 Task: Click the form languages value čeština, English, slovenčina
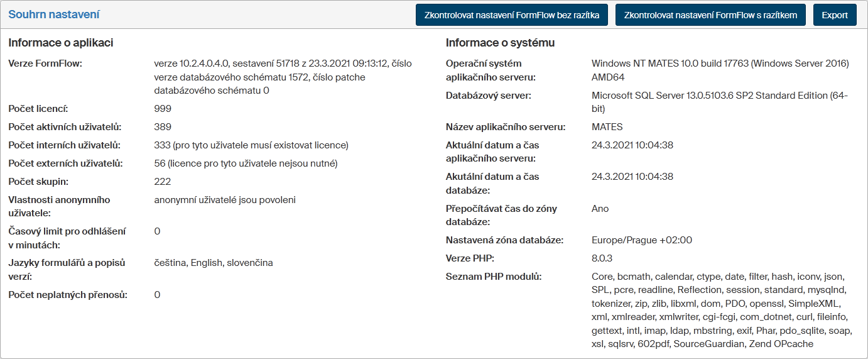(x=214, y=263)
